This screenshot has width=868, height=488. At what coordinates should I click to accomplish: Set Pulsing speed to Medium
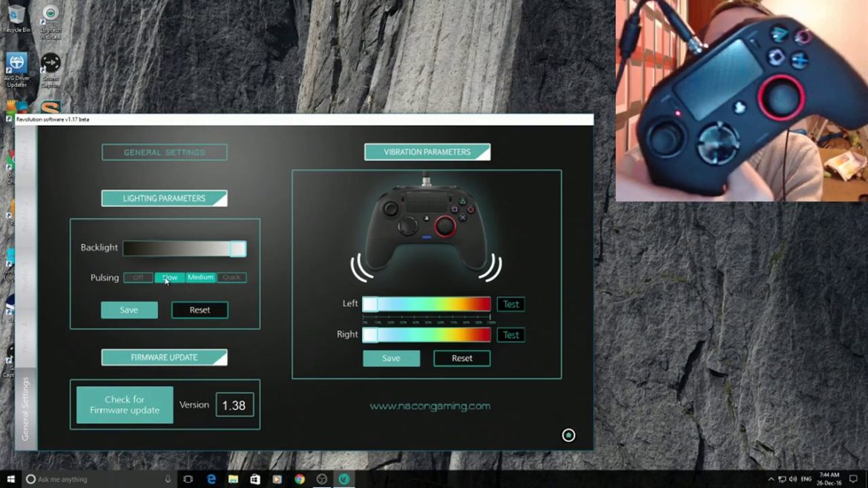[200, 277]
